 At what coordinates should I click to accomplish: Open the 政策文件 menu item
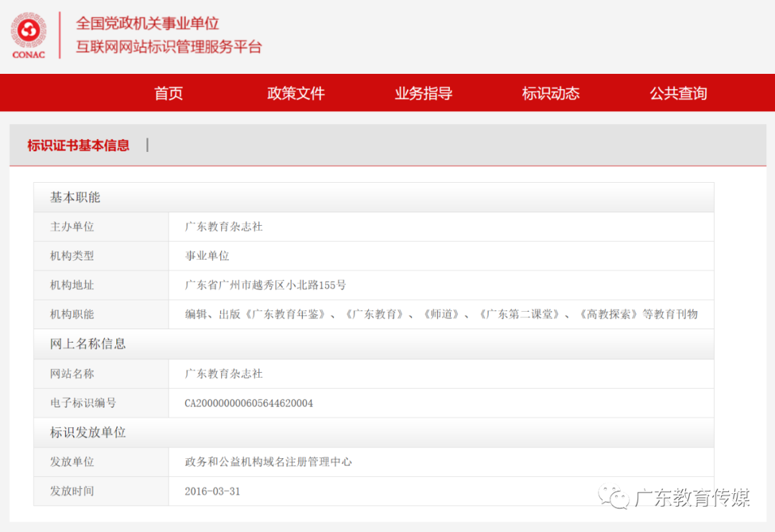pos(296,93)
